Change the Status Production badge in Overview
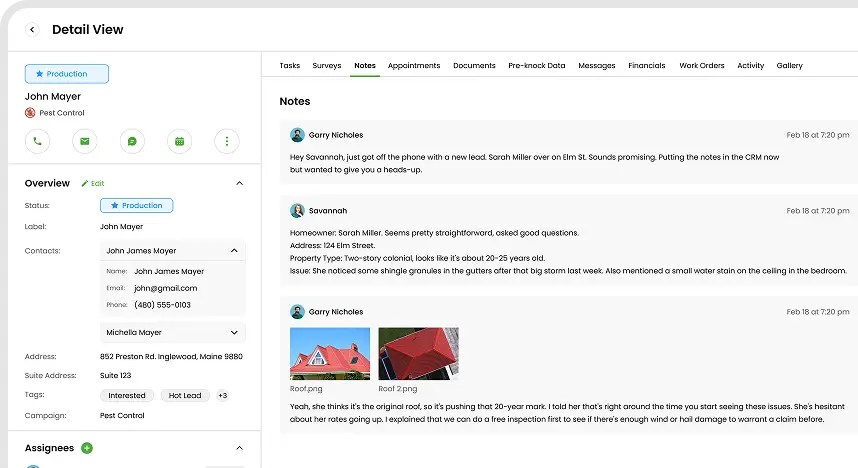The height and width of the screenshot is (468, 858). tap(136, 205)
